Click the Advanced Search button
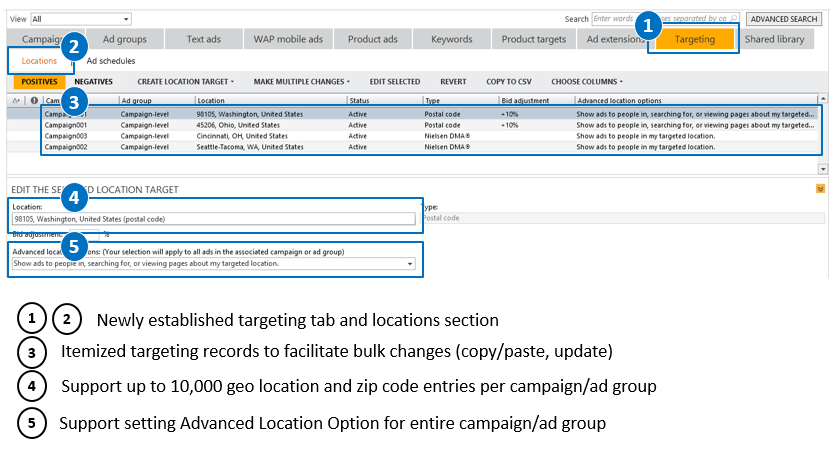This screenshot has width=833, height=450. point(783,19)
